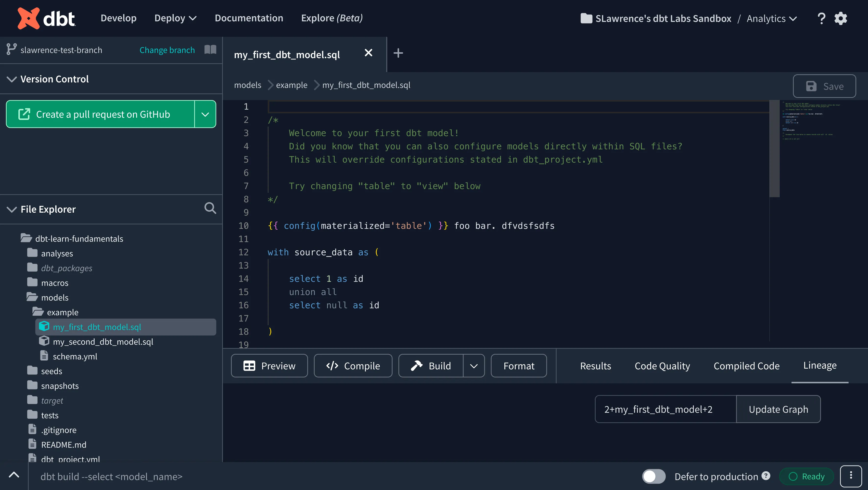This screenshot has width=868, height=490.
Task: Click the Defer to production help icon
Action: pyautogui.click(x=766, y=476)
